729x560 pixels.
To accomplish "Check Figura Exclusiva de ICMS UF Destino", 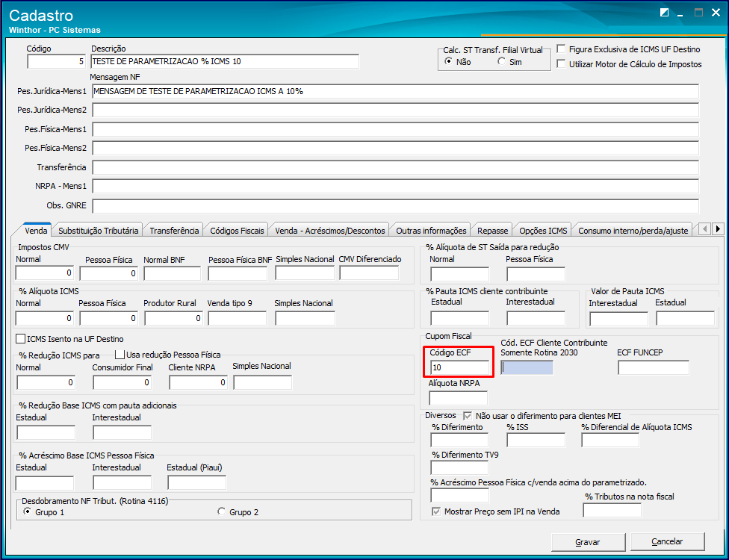I will point(561,49).
